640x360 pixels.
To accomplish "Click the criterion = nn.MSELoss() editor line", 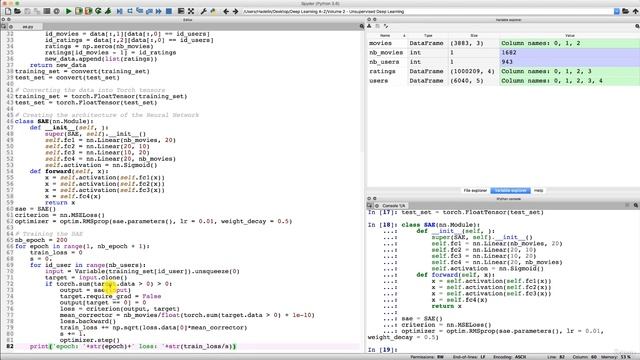I will (x=60, y=215).
